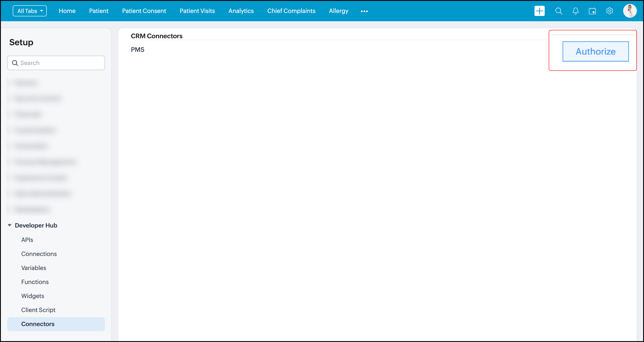Click the three-dots more tabs icon
The image size is (644, 342).
[364, 11]
